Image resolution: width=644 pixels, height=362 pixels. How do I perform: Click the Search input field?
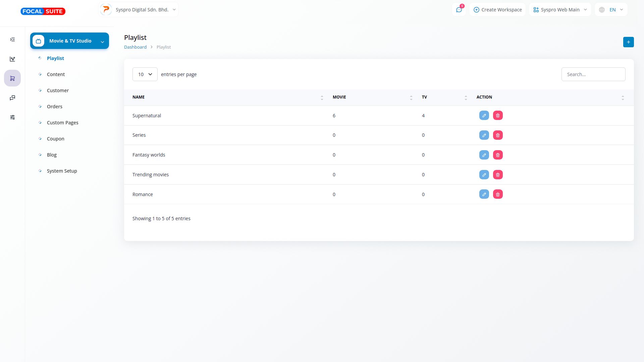pyautogui.click(x=593, y=74)
